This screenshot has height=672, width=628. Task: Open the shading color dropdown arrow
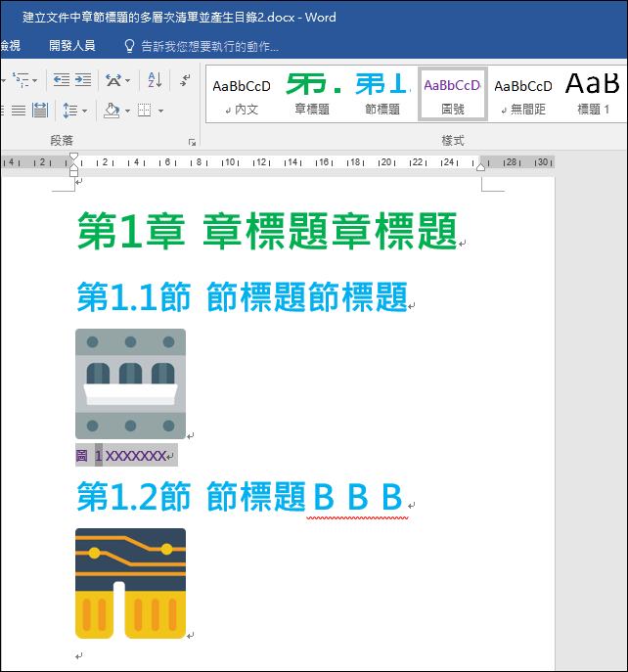(x=127, y=111)
